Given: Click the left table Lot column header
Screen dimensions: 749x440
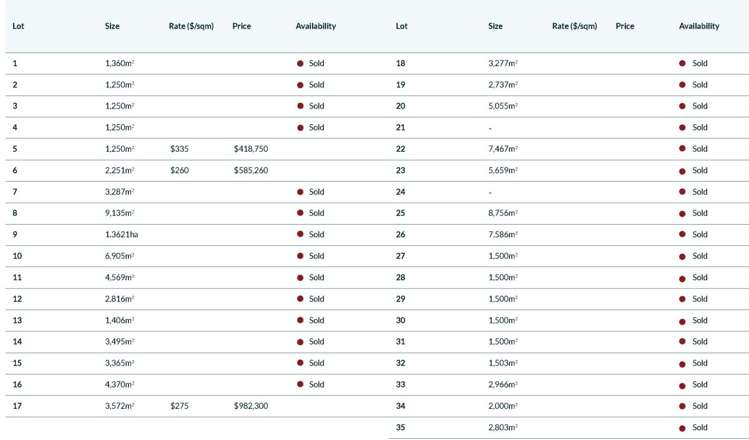Looking at the screenshot, I should coord(18,26).
